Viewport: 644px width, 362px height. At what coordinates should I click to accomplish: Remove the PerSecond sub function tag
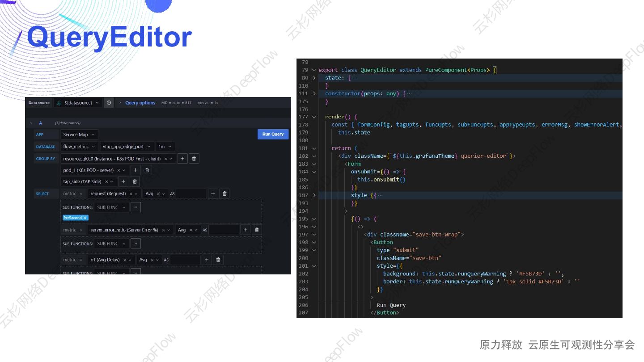pyautogui.click(x=85, y=218)
